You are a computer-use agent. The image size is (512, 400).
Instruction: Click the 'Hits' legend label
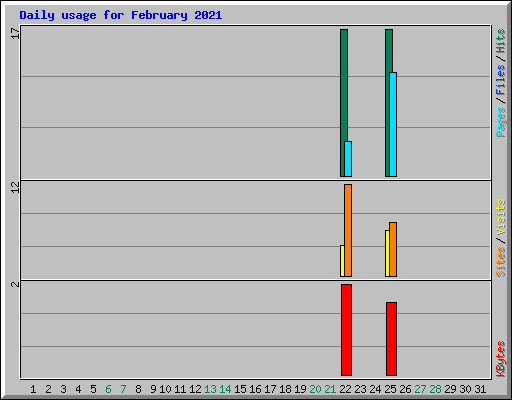[500, 41]
